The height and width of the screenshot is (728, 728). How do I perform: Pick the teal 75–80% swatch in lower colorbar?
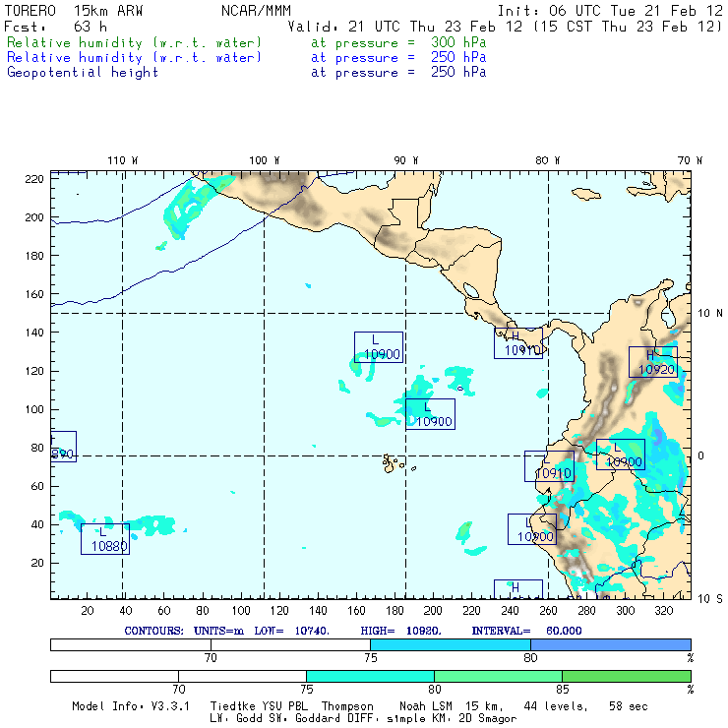370,676
